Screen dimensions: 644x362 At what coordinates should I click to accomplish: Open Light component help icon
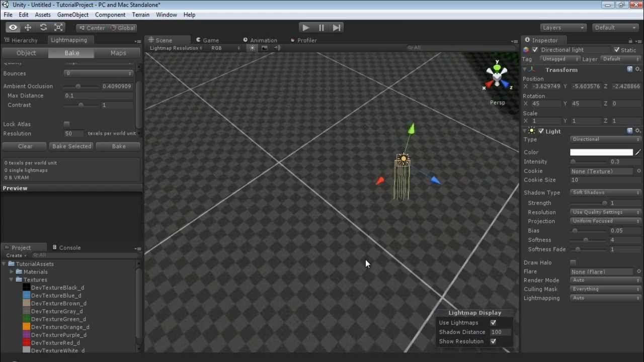(629, 131)
